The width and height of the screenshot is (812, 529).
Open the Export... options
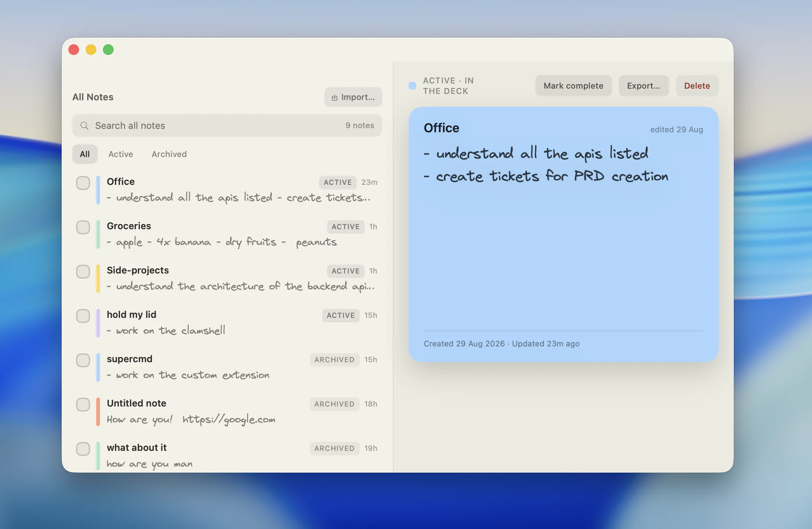pos(644,86)
